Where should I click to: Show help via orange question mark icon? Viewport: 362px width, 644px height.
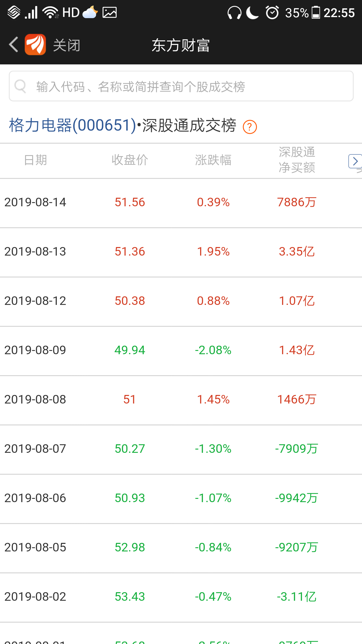click(x=250, y=127)
